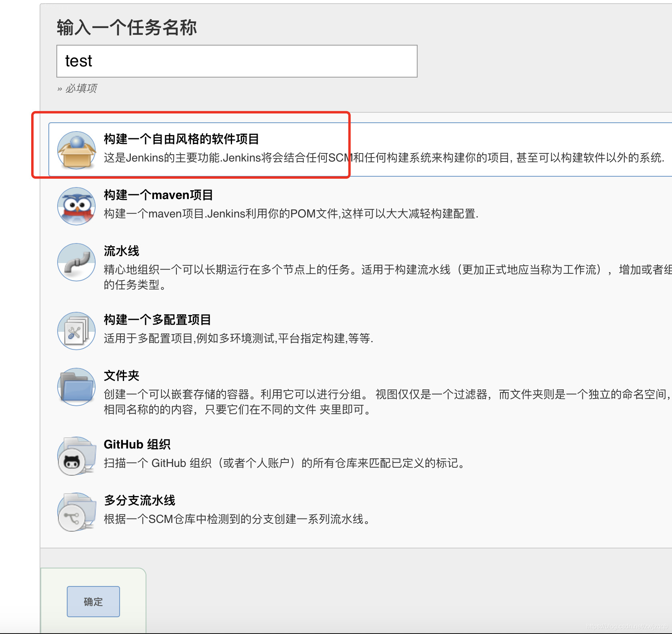This screenshot has height=634, width=672.
Task: Select 构建一个多配置项目 item type
Action: (x=158, y=320)
